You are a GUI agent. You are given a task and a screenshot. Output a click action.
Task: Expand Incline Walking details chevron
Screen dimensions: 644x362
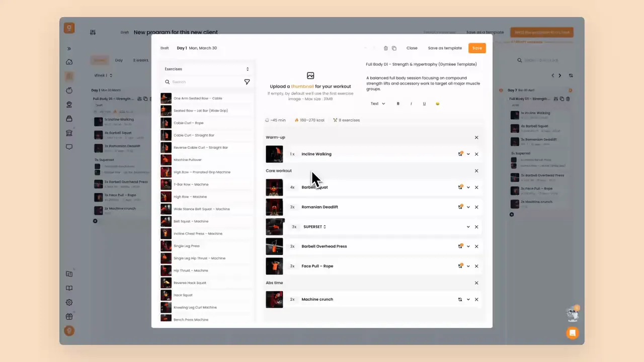click(x=468, y=154)
